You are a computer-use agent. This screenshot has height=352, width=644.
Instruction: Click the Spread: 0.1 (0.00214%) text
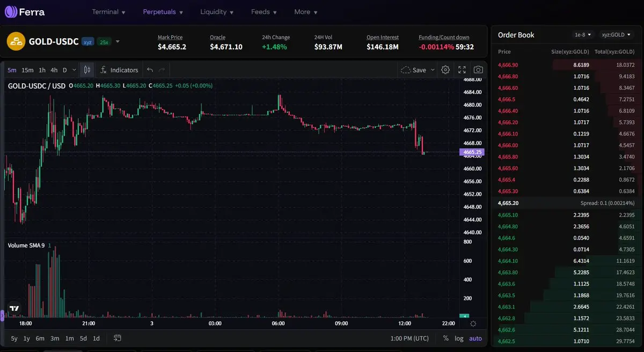608,203
